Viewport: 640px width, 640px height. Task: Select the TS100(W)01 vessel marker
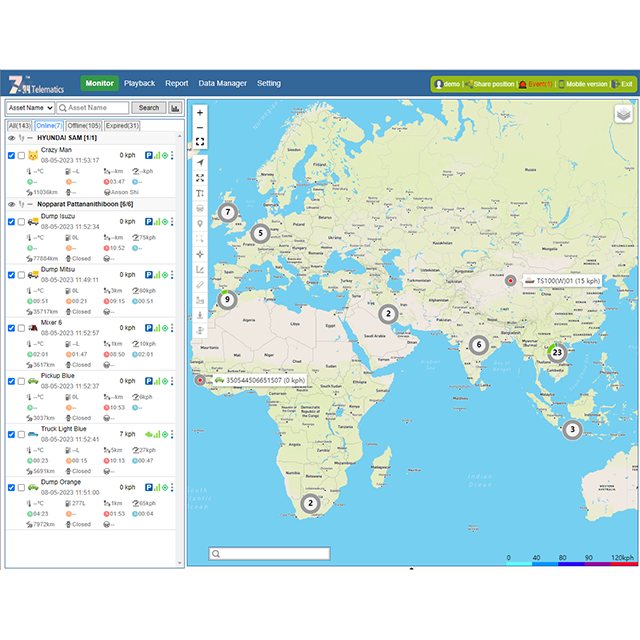(510, 281)
